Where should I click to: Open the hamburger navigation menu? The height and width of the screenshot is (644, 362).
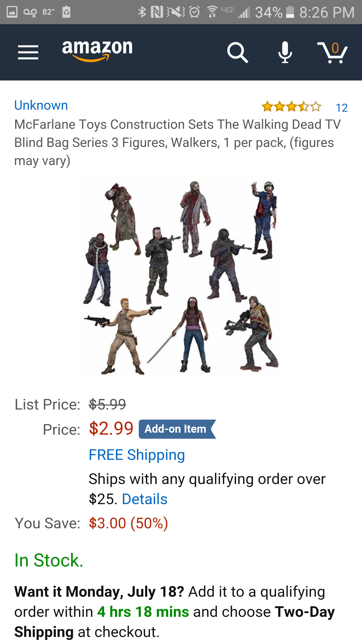[28, 52]
